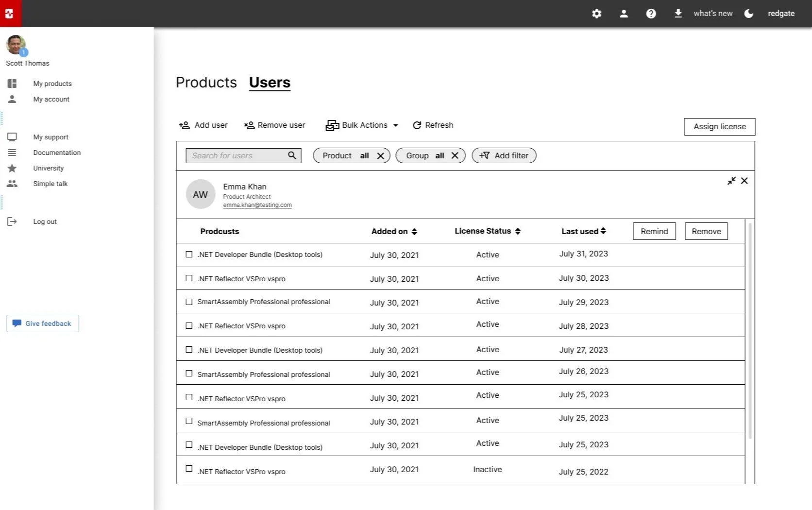
Task: Check SmartAssembly row used July 29, 2023
Action: tap(189, 302)
